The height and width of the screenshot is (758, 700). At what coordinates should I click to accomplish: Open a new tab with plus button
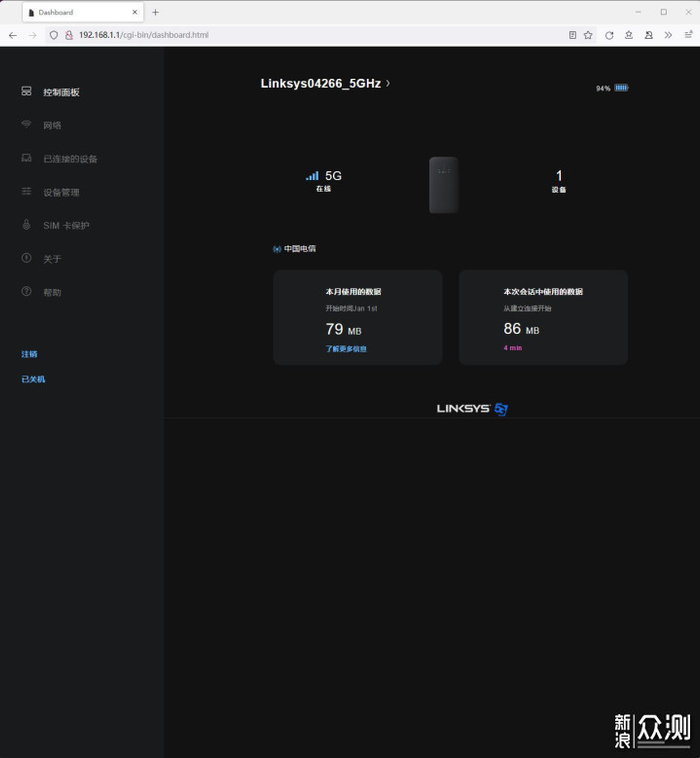[x=155, y=13]
